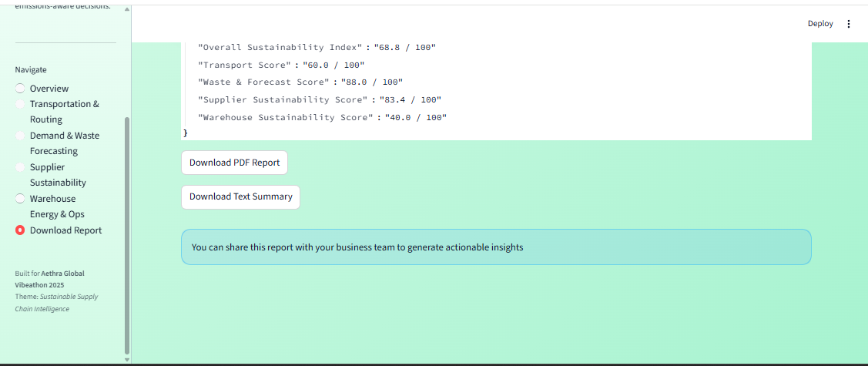
Task: Click the Waste & Forecast Score entry
Action: [300, 82]
